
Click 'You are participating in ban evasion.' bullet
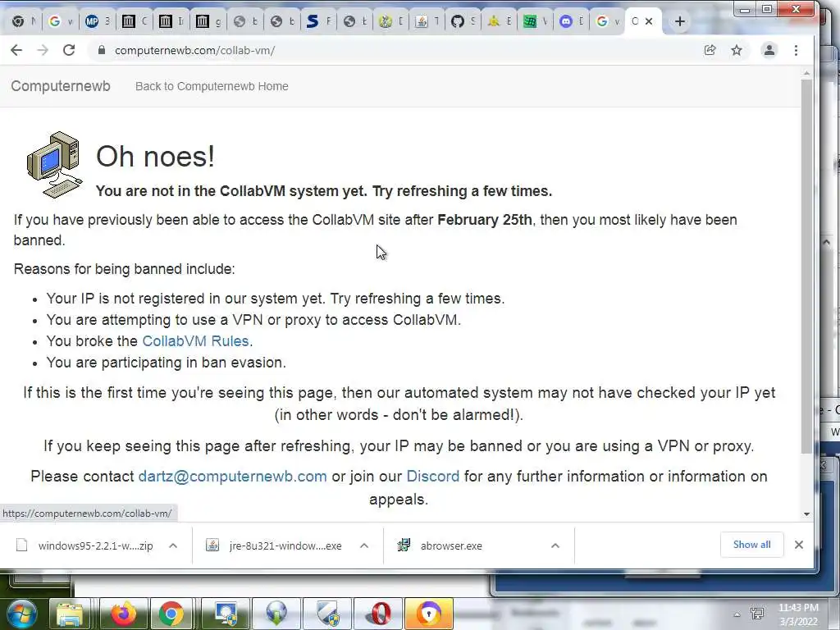coord(166,363)
